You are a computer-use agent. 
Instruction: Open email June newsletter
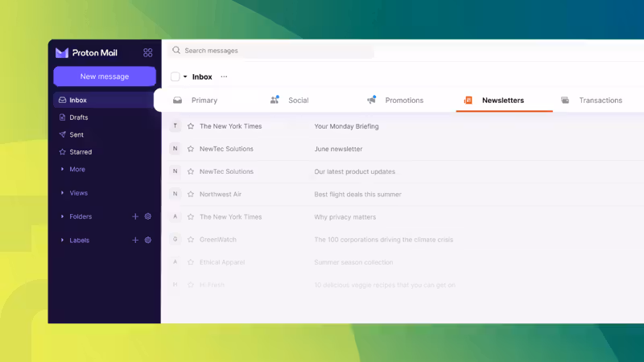[338, 149]
